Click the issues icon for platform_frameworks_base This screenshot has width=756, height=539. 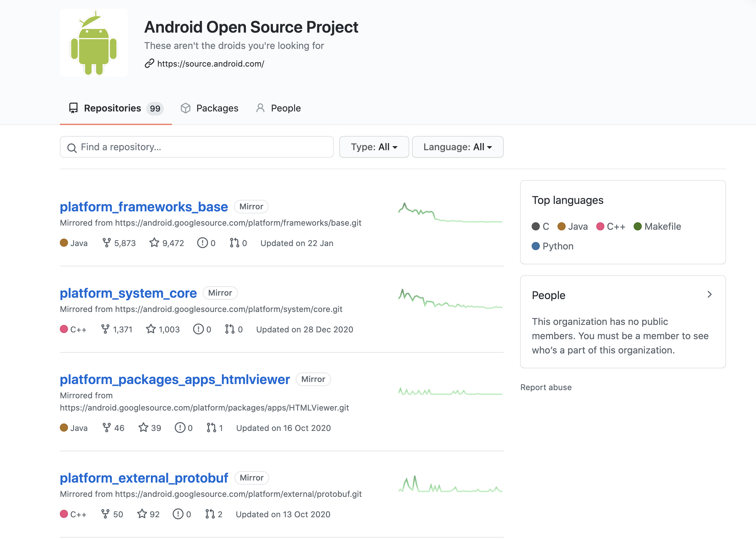pyautogui.click(x=203, y=243)
